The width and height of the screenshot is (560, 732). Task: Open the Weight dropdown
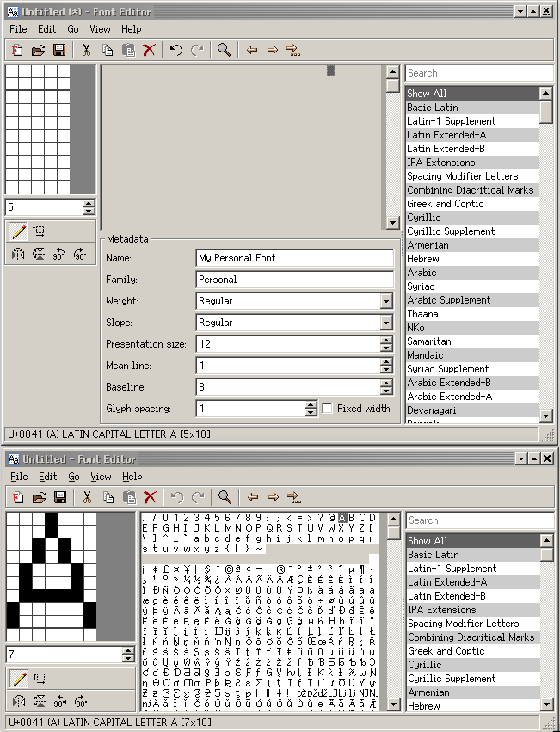(386, 301)
